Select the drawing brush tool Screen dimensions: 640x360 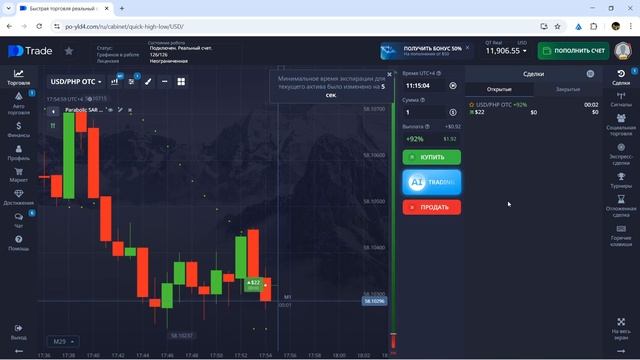coord(148,82)
